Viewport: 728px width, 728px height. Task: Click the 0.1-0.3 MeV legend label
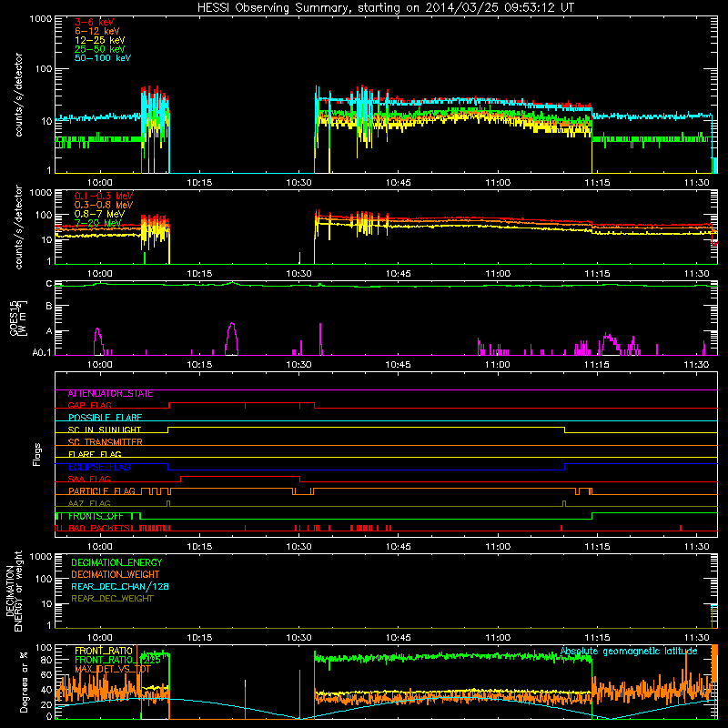[x=104, y=196]
